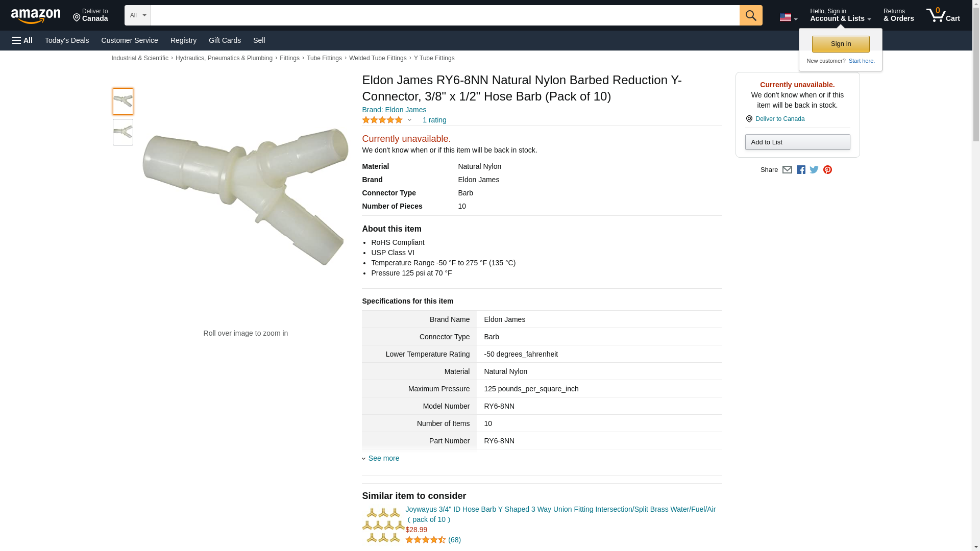The image size is (980, 551).
Task: Open the language flag dropdown
Action: pyautogui.click(x=788, y=17)
